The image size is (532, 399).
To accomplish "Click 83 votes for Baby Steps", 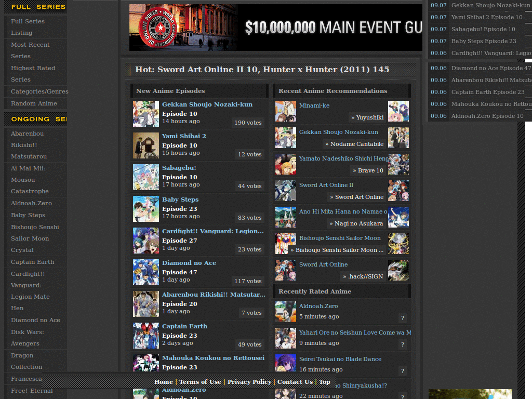I will point(250,218).
